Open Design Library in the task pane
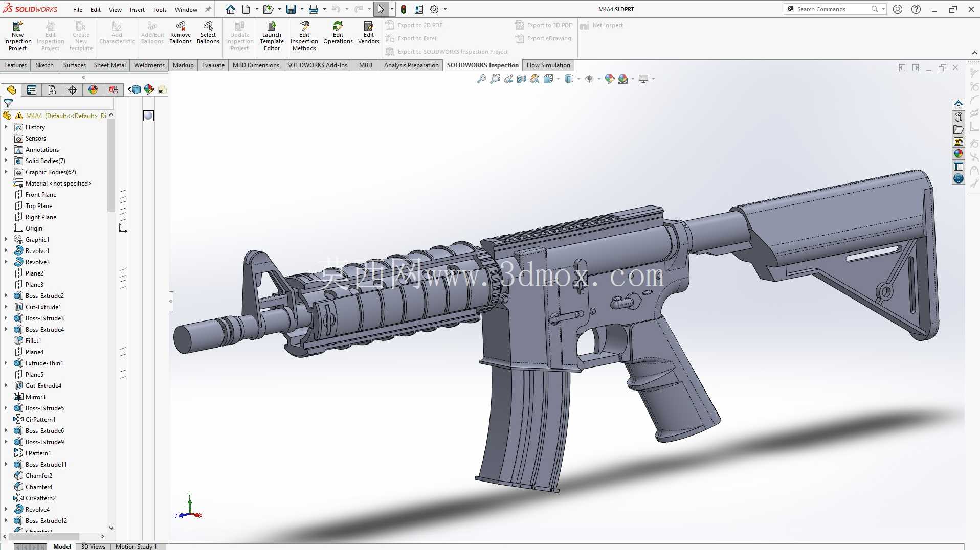 click(959, 117)
